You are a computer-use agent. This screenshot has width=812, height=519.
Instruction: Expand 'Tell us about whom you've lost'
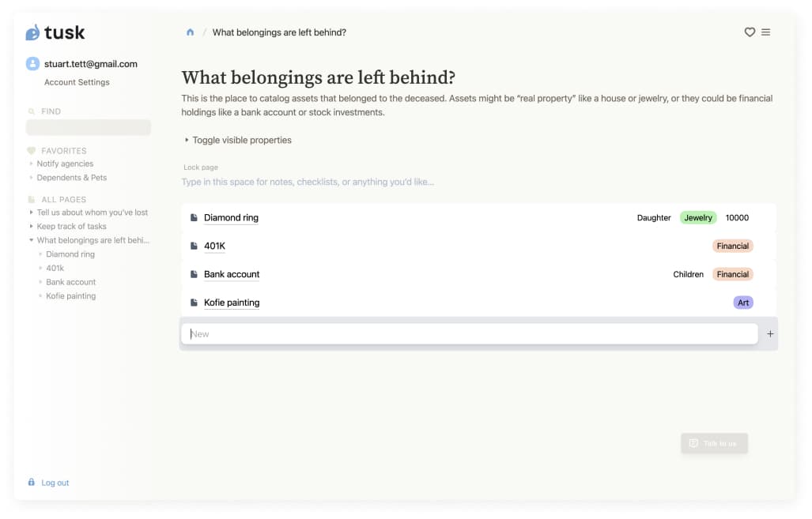click(31, 212)
